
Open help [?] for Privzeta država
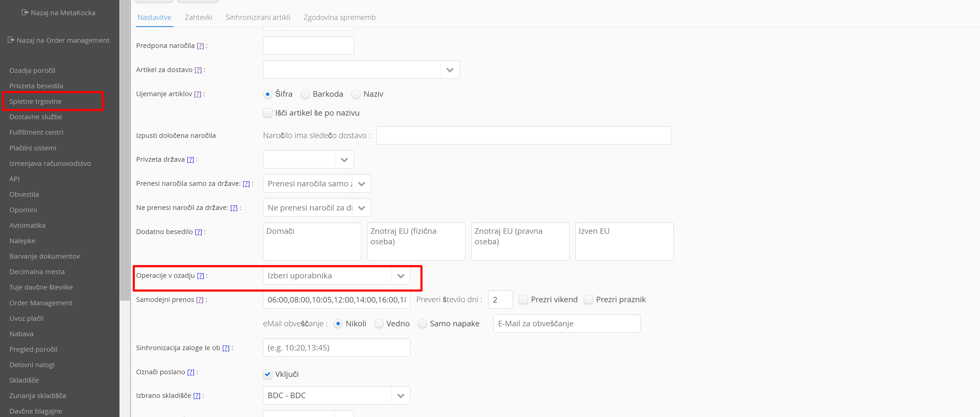click(190, 159)
